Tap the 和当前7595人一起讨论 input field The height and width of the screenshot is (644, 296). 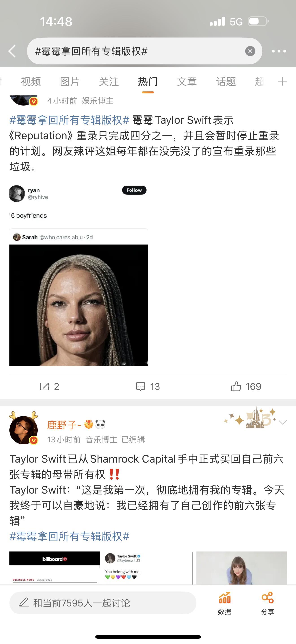coord(103,603)
